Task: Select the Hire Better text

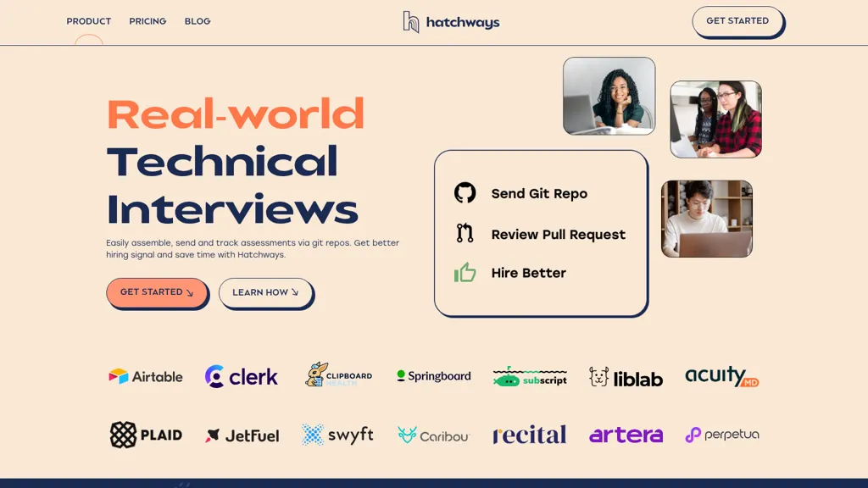Action: (529, 273)
